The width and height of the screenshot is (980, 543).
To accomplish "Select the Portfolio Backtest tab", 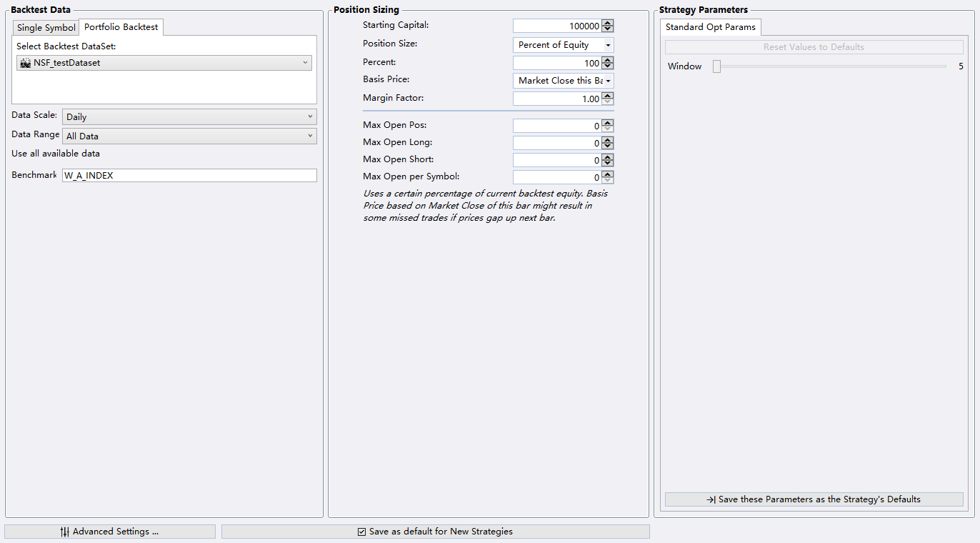I will (121, 27).
